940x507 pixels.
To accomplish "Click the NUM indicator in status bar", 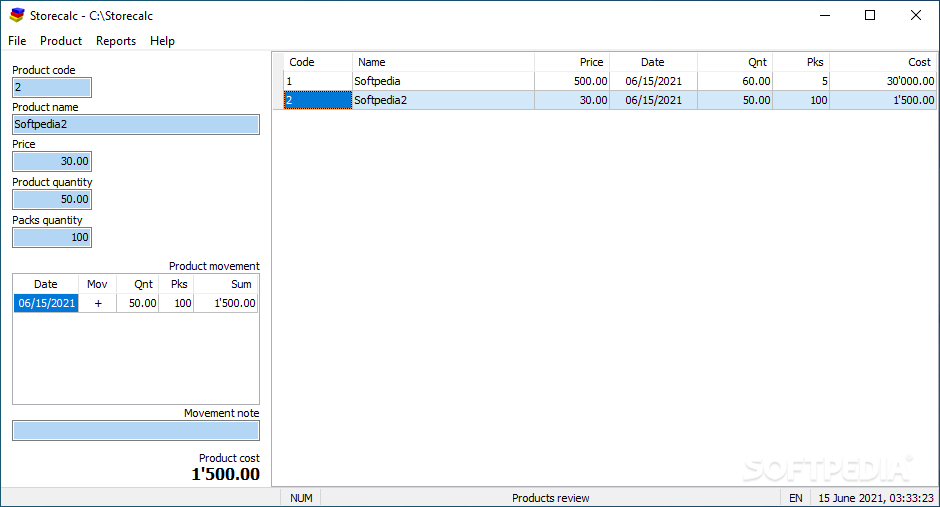I will pos(301,498).
